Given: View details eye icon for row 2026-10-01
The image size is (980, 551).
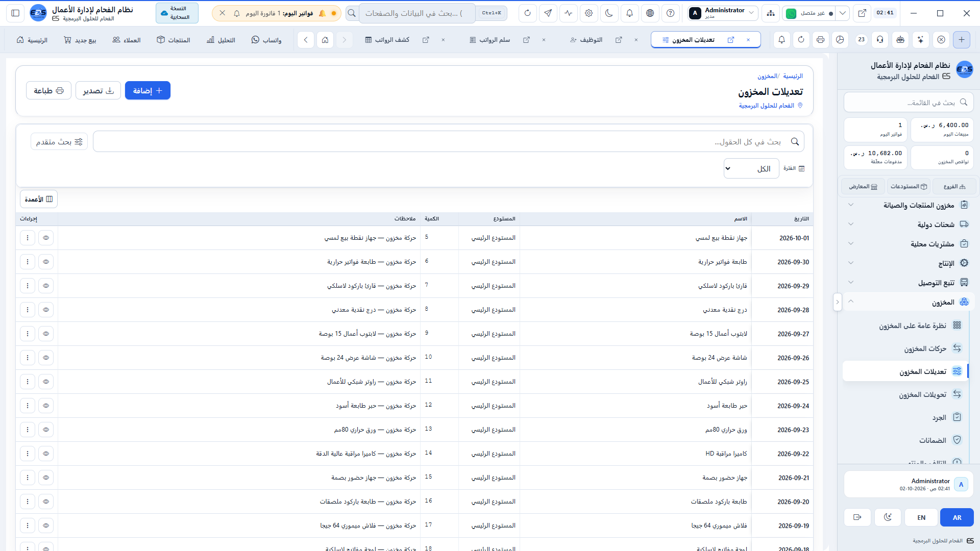Looking at the screenshot, I should (x=46, y=238).
